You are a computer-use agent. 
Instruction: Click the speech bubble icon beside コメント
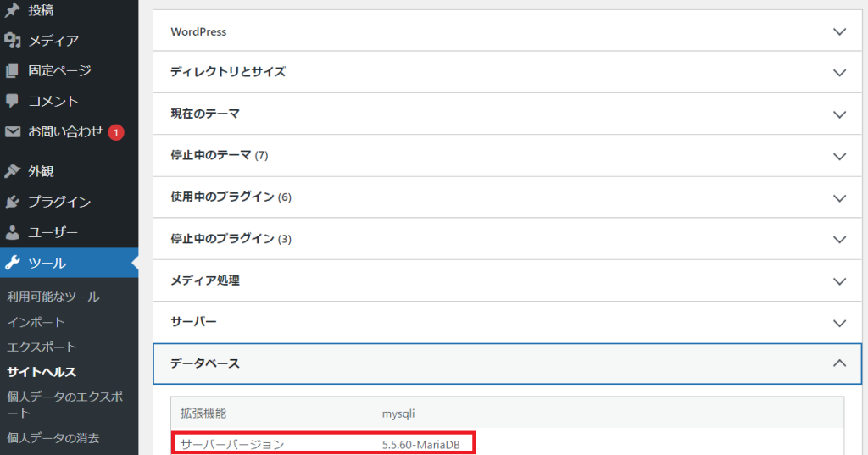point(12,101)
